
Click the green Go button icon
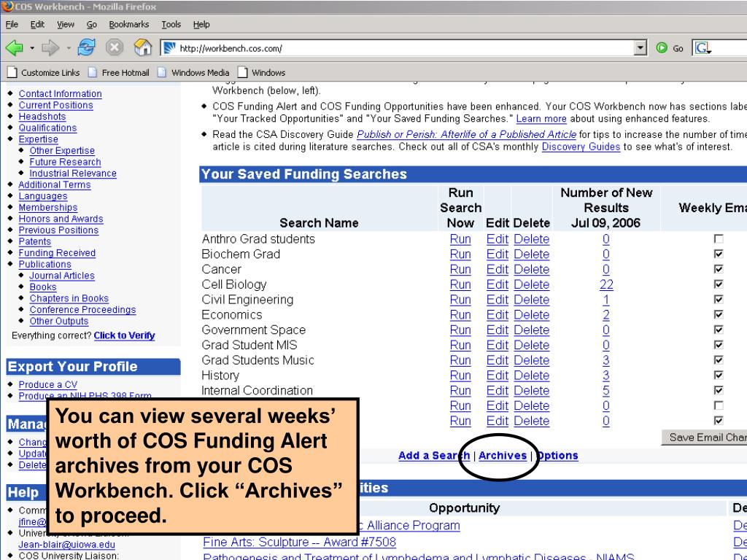[661, 48]
